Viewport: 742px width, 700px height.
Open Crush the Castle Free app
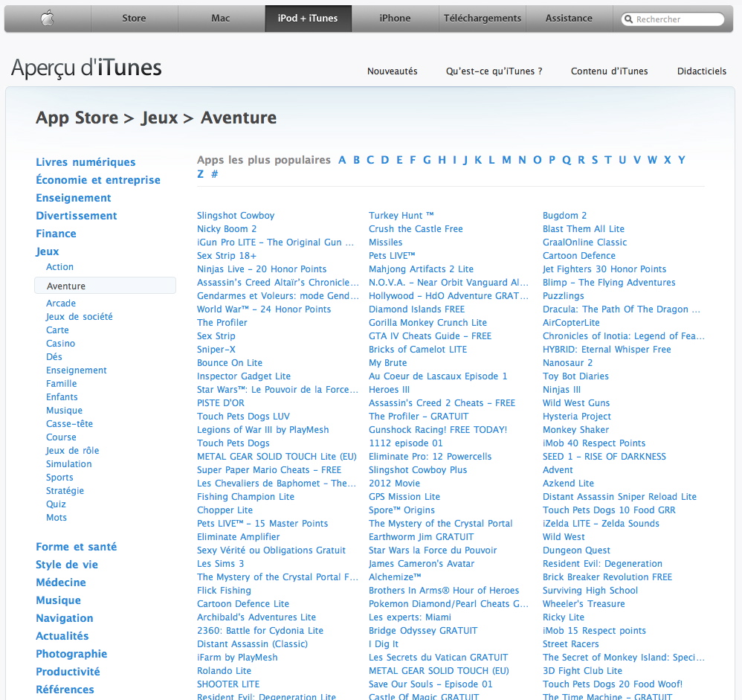(416, 229)
